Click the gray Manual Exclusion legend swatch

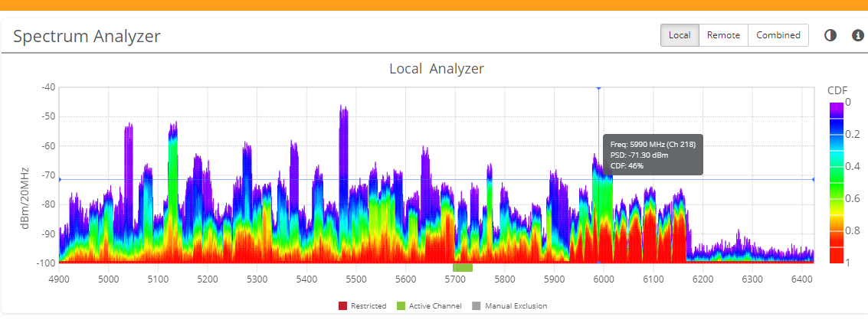476,306
